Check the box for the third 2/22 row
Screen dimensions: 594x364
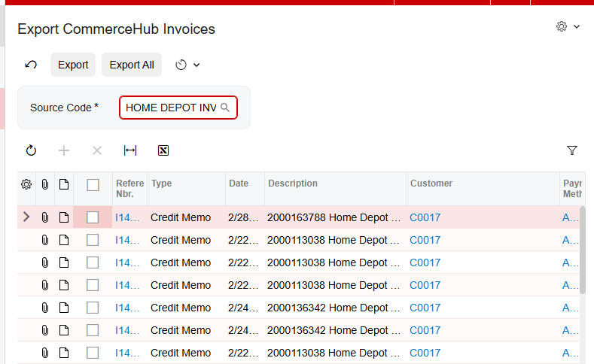(x=93, y=285)
